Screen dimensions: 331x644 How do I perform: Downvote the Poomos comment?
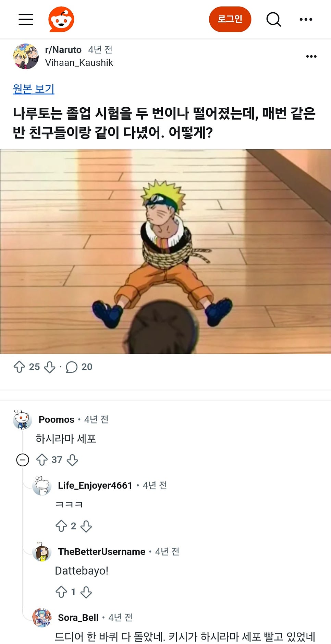pyautogui.click(x=72, y=460)
